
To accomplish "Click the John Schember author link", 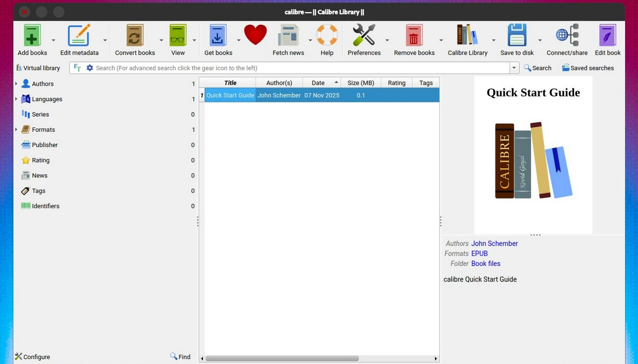I will 494,243.
